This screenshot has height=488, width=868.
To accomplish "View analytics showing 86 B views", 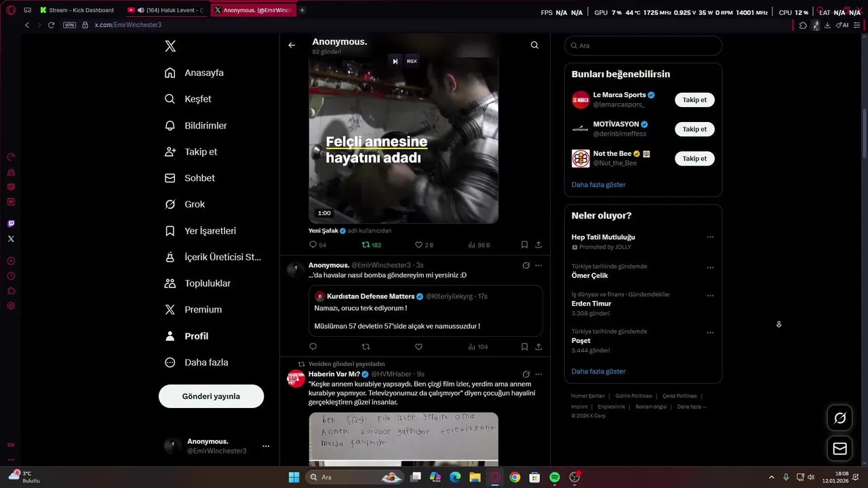I will pyautogui.click(x=479, y=245).
